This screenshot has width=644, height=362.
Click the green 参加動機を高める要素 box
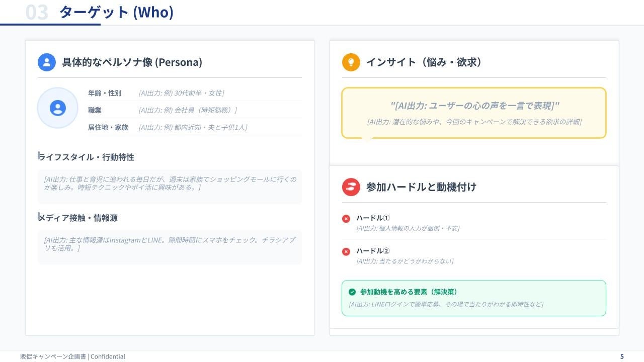point(474,298)
